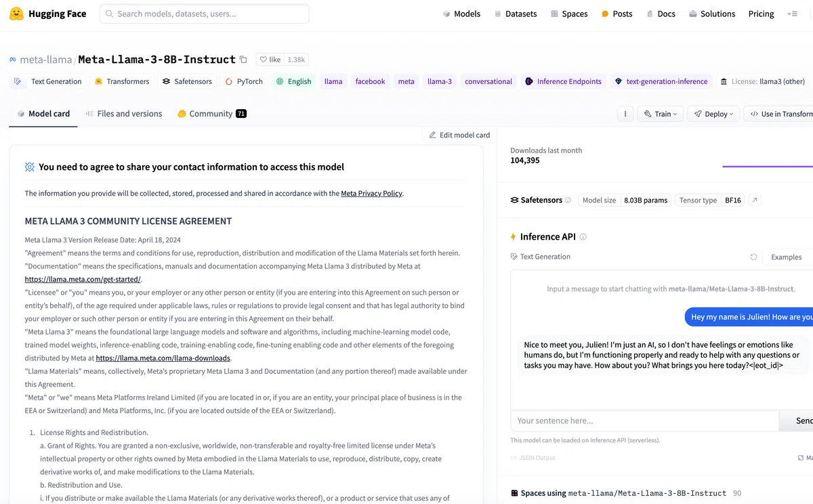
Task: Go to Models in the top navigation
Action: 461,14
